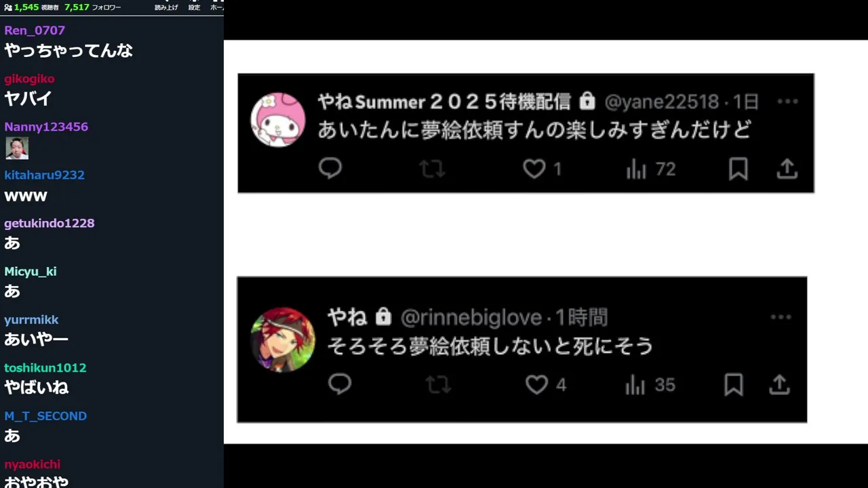
Task: Bookmark the tweet by yane22518
Action: click(738, 169)
